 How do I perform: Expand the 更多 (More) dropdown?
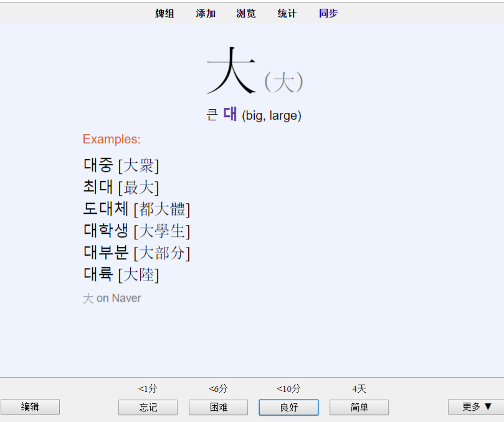476,407
